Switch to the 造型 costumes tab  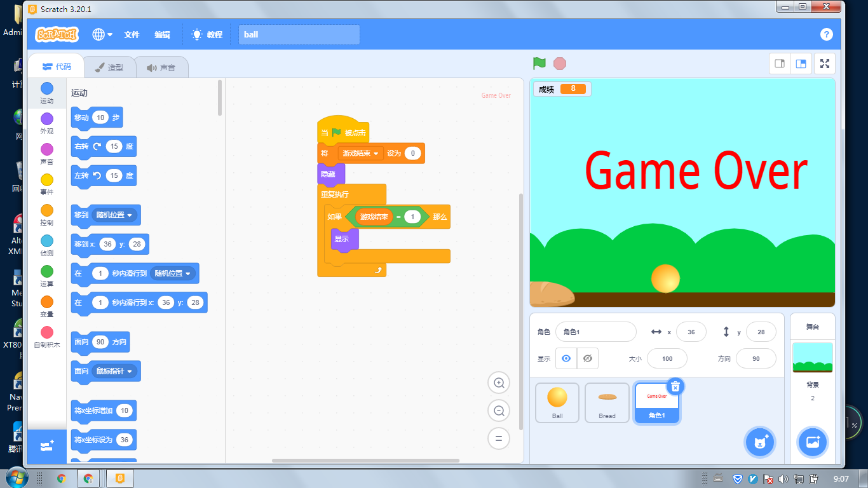[108, 67]
